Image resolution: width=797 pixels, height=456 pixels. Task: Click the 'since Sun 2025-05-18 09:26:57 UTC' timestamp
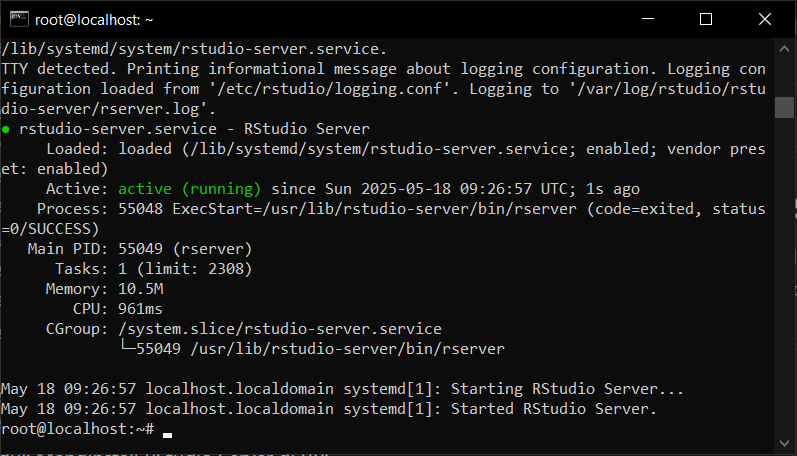click(423, 189)
